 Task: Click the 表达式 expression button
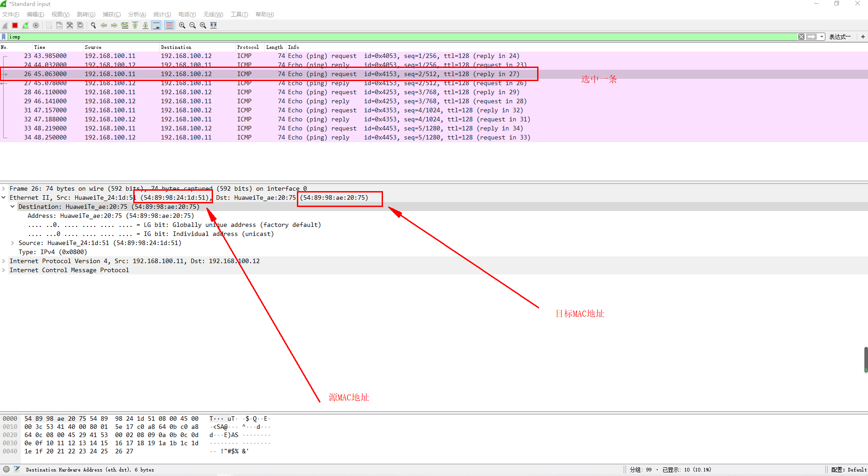[x=839, y=36]
